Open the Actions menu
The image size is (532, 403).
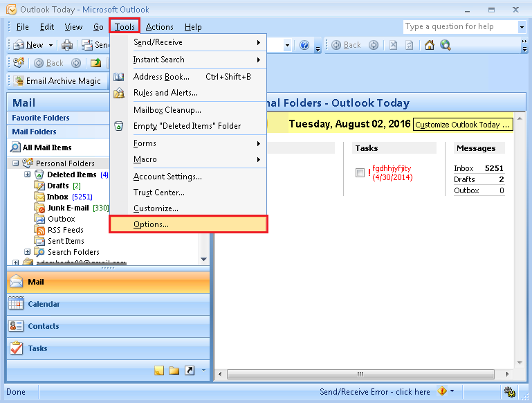coord(160,27)
